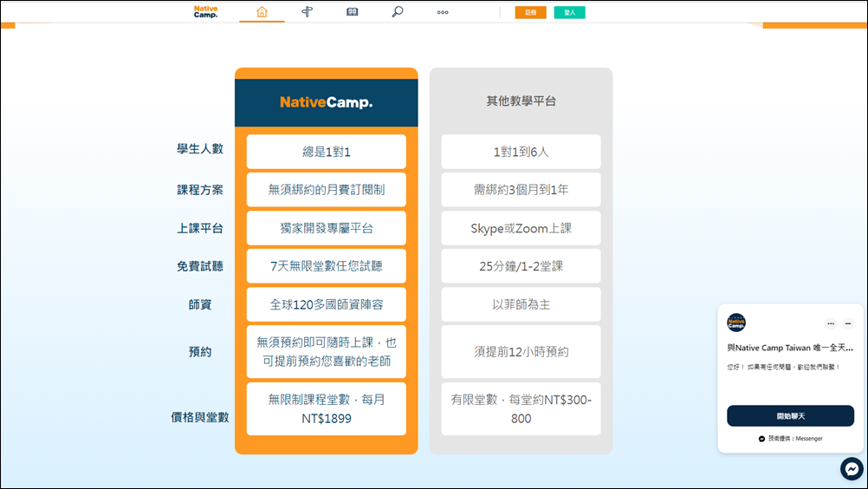
Task: Click the round Messenger chat bubble icon
Action: click(x=852, y=469)
